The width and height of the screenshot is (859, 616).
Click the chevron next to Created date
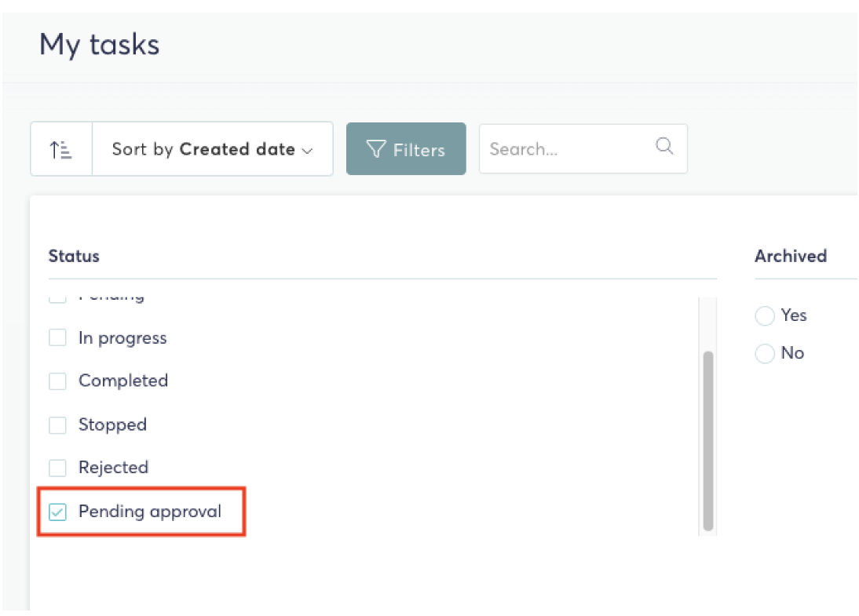[308, 151]
